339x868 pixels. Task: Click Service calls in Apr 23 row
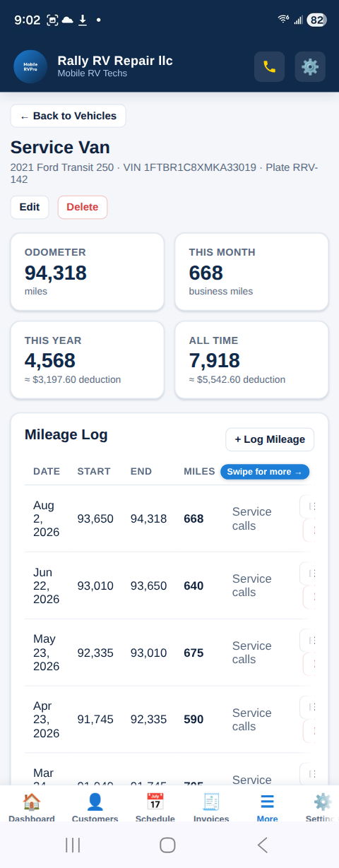click(252, 720)
